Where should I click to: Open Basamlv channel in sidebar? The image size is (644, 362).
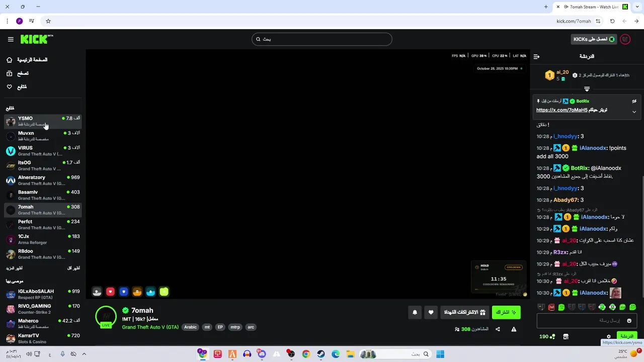tap(43, 195)
